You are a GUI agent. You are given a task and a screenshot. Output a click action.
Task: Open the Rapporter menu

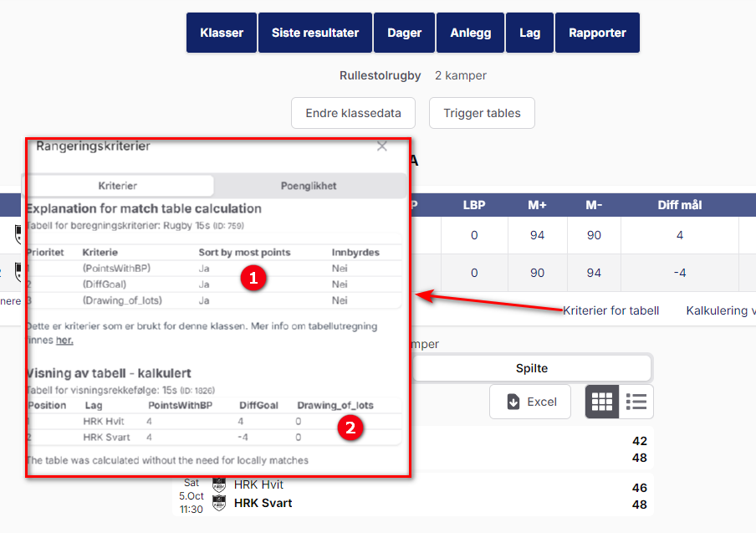point(597,33)
